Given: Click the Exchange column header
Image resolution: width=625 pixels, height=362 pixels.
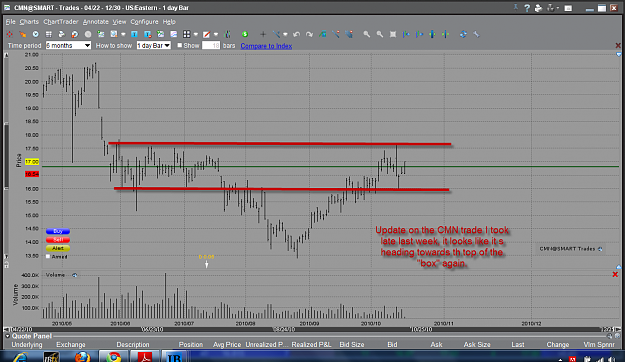Looking at the screenshot, I should pyautogui.click(x=71, y=344).
